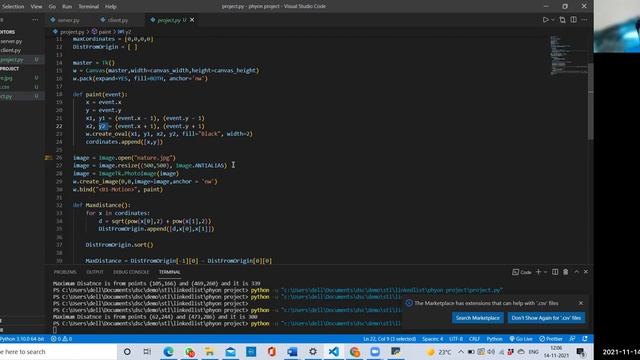Open the Help menu

click(x=111, y=7)
